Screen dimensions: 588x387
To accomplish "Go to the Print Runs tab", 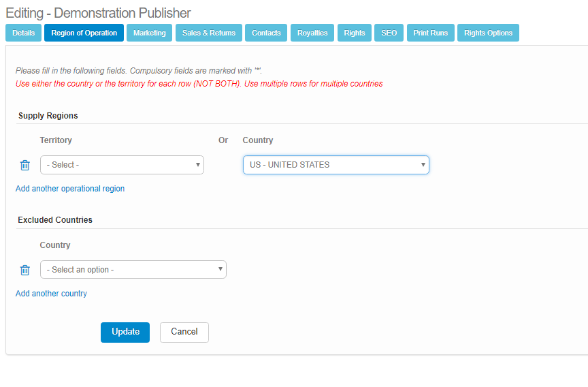I will (x=430, y=33).
